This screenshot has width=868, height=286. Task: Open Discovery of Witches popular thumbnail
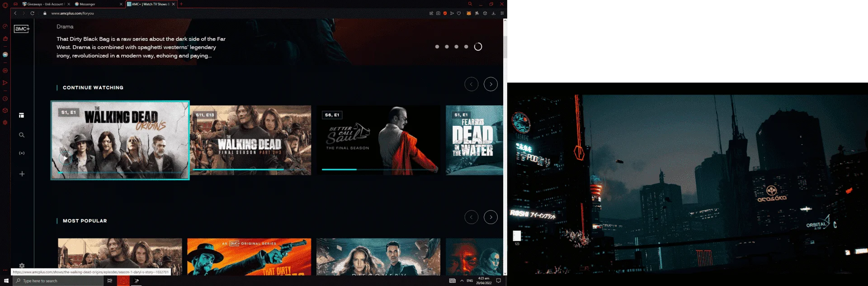[378, 257]
